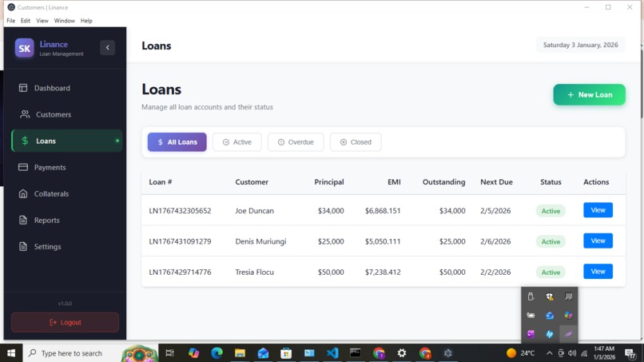Click the HP icon in the tray popup

(550, 334)
